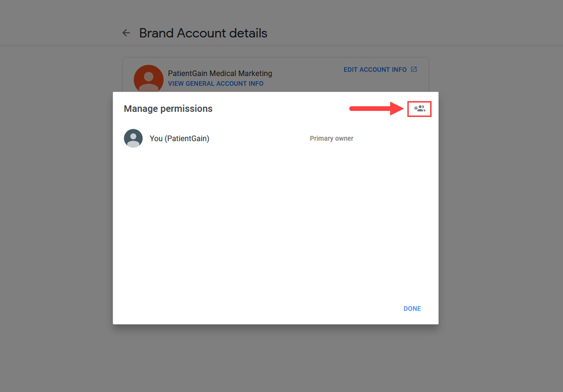This screenshot has width=563, height=392.
Task: Click the Brand Account details header
Action: [x=203, y=33]
